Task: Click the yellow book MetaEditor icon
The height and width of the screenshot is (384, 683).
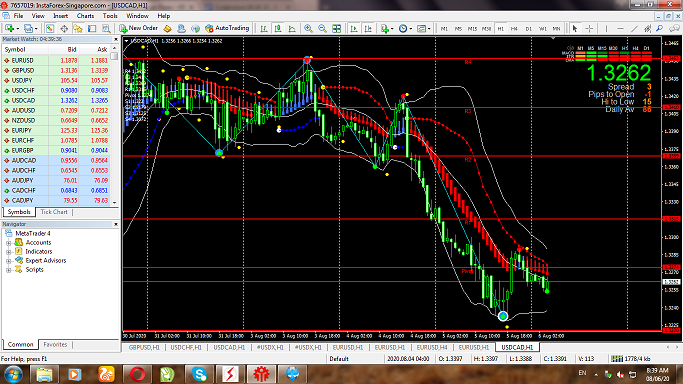Action: click(167, 28)
